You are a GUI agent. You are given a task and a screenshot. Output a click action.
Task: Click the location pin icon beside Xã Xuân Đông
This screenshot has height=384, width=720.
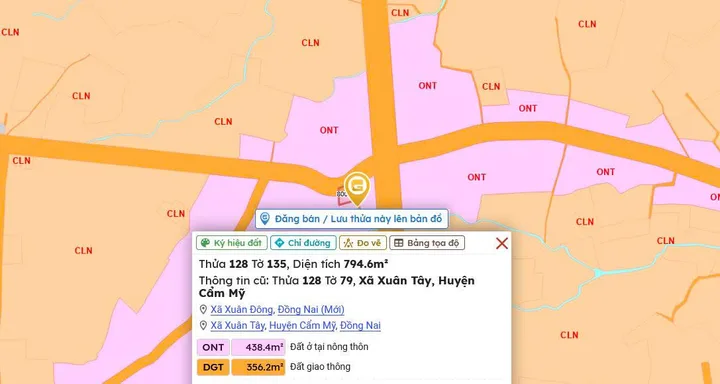203,310
